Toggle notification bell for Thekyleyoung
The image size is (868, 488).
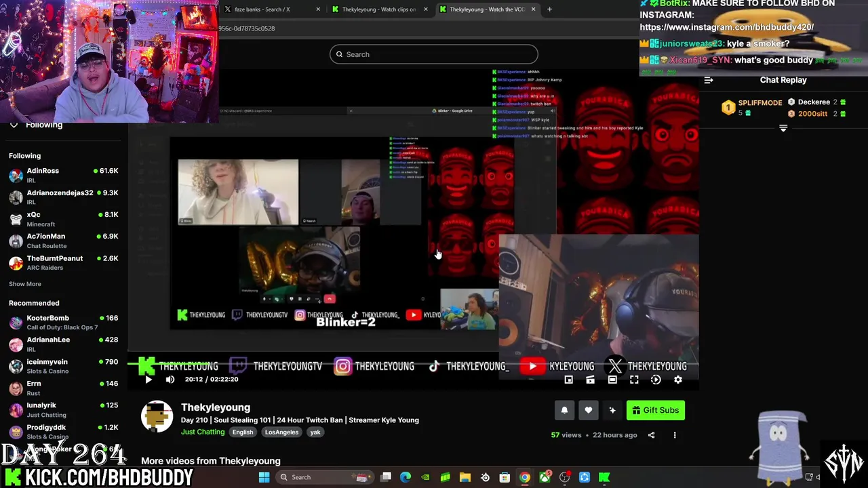point(564,410)
